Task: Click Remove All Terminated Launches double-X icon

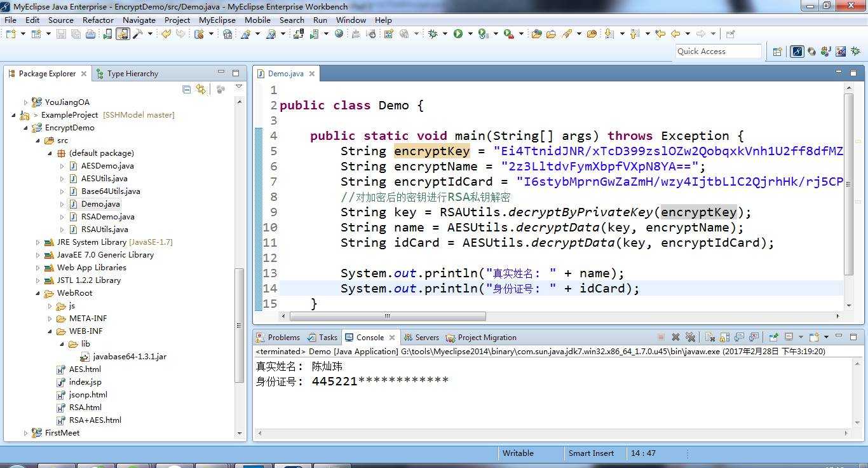Action: click(x=690, y=337)
